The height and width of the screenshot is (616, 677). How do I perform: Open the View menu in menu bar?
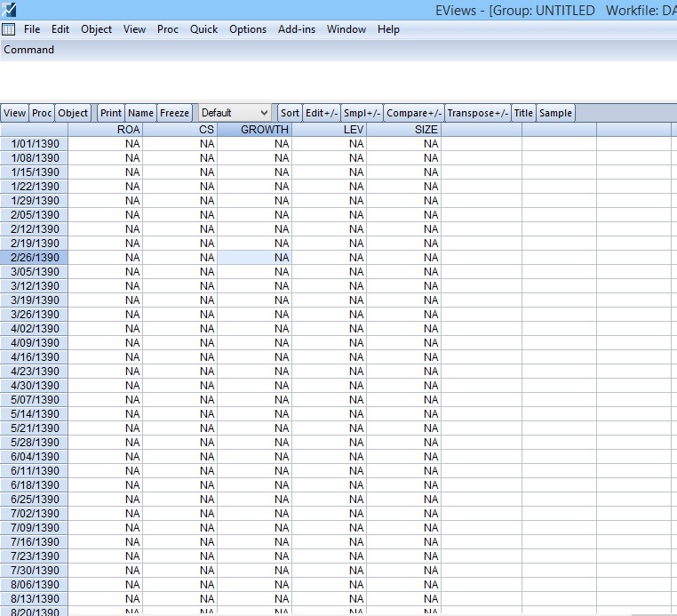point(134,29)
